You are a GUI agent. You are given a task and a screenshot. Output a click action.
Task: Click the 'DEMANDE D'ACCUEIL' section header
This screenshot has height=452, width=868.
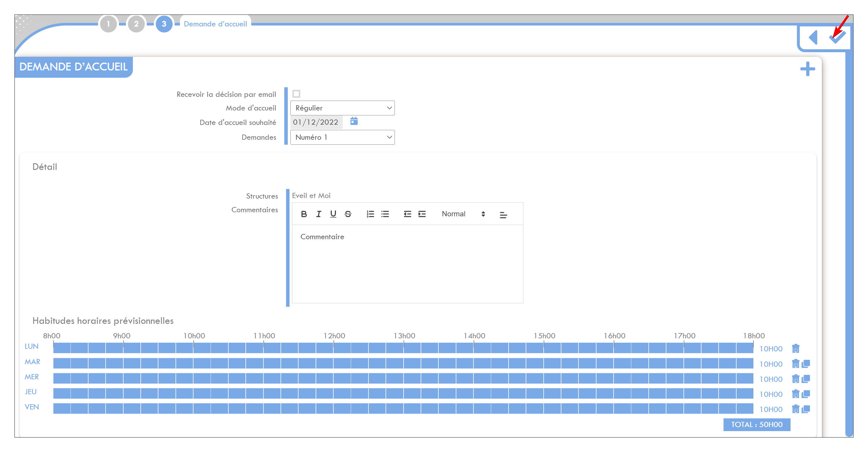[73, 67]
